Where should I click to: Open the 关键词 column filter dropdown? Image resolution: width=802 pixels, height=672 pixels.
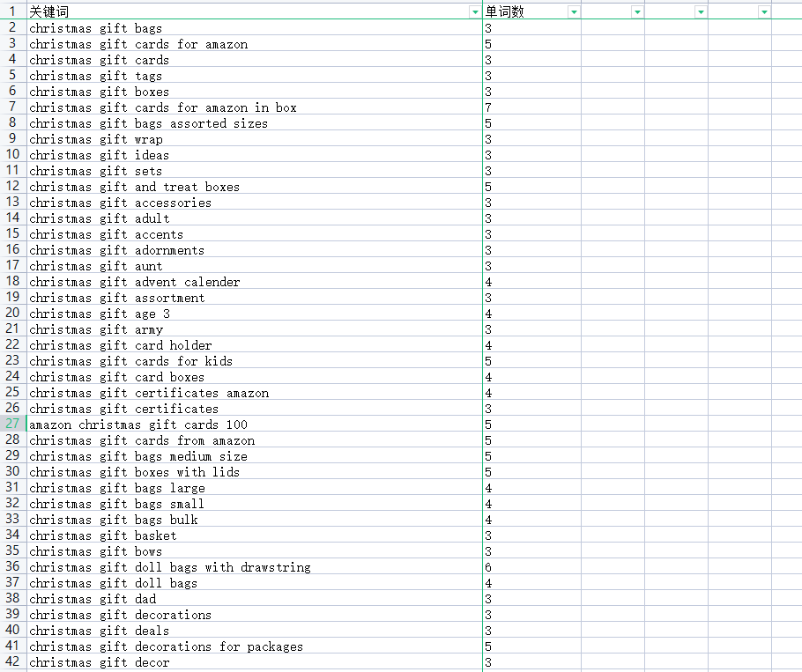click(475, 11)
